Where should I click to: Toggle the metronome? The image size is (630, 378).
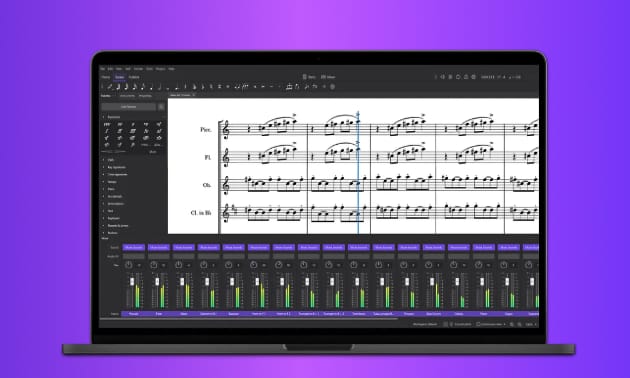(466, 77)
